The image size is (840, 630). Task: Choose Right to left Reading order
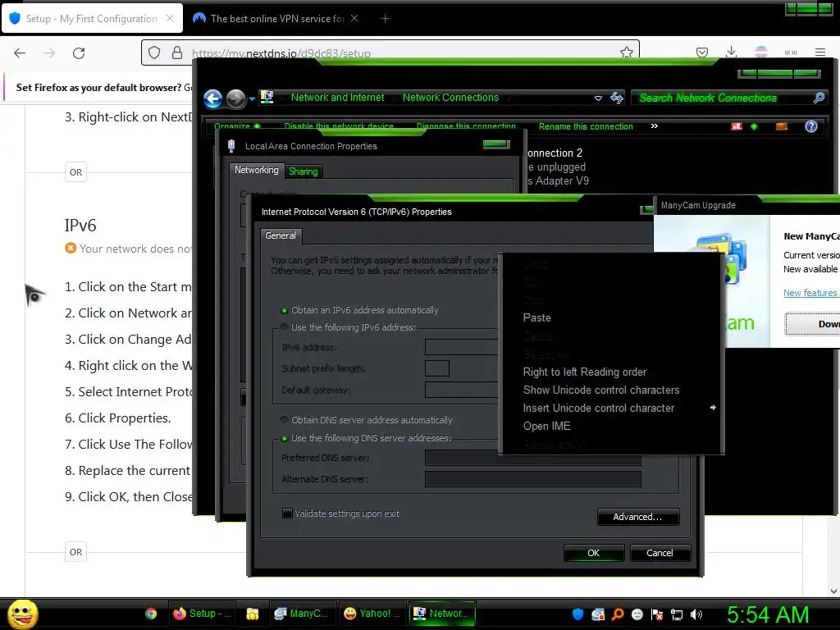(x=584, y=372)
